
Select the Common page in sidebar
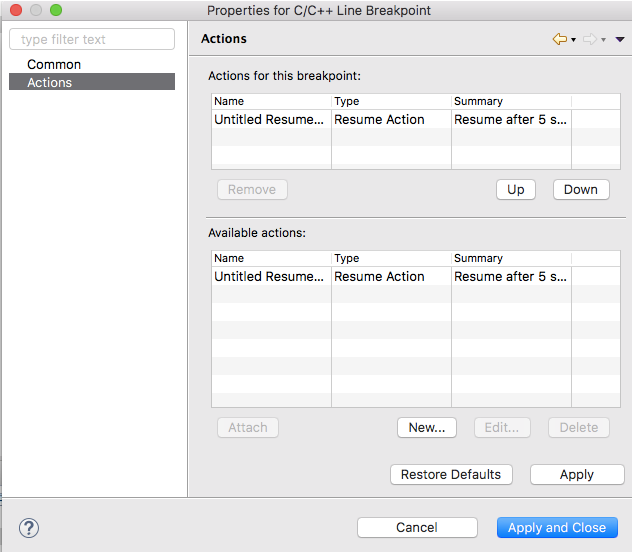54,64
